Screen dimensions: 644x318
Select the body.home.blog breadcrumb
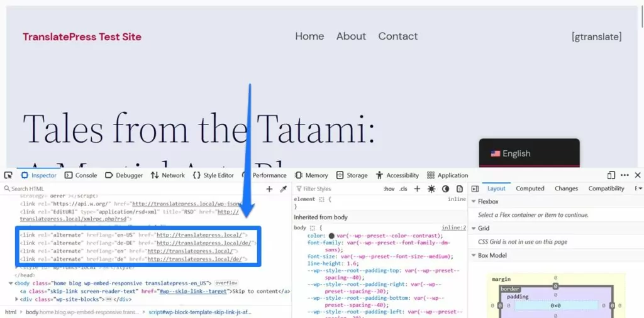click(81, 312)
